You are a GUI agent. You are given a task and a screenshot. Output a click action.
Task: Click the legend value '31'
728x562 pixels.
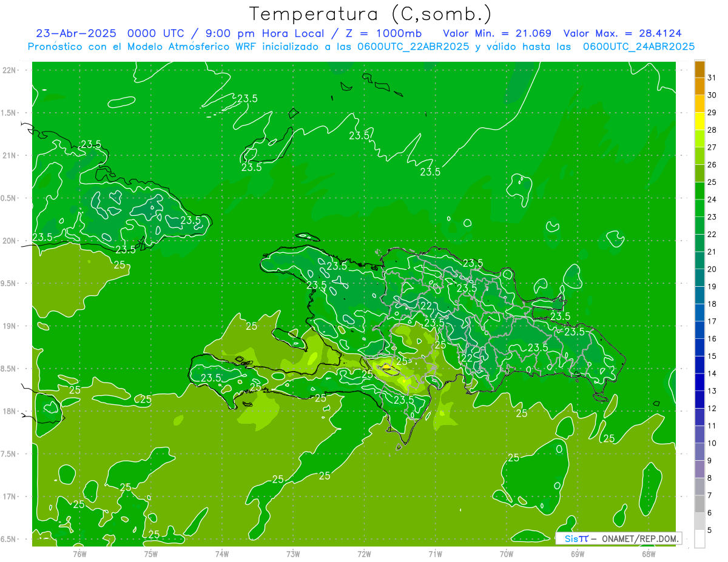tap(712, 78)
